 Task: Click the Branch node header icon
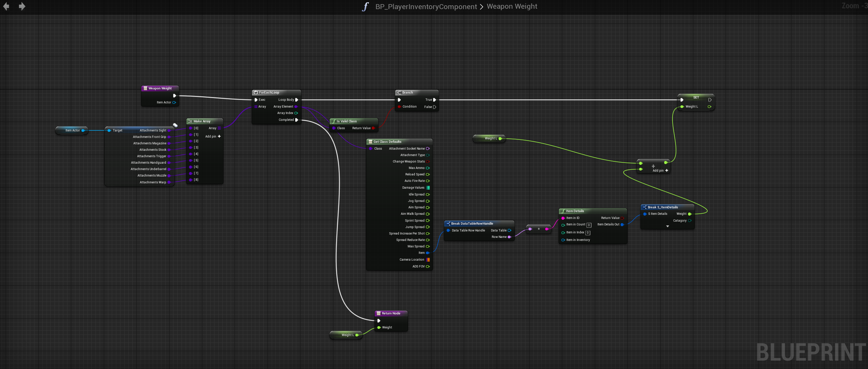coord(399,92)
